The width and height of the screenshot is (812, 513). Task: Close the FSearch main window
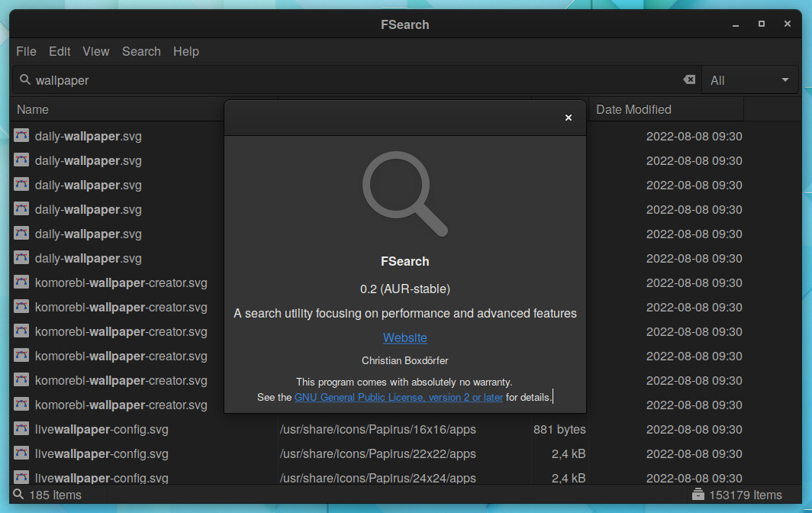(787, 24)
